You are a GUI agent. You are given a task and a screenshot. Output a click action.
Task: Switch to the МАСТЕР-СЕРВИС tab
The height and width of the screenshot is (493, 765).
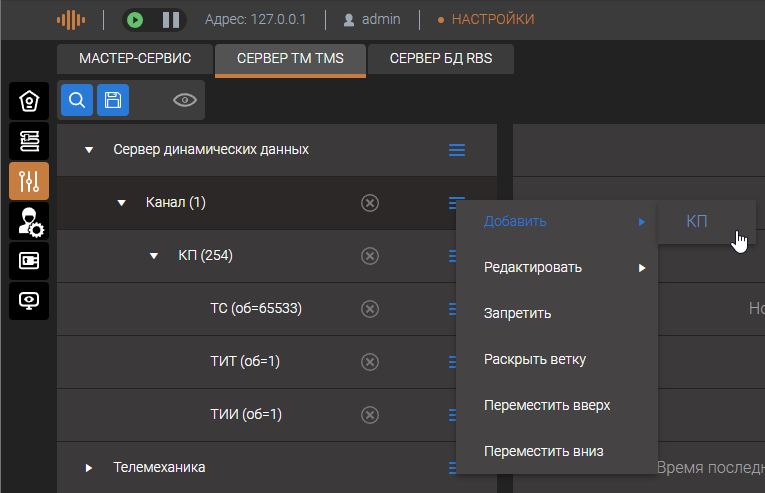(x=134, y=59)
